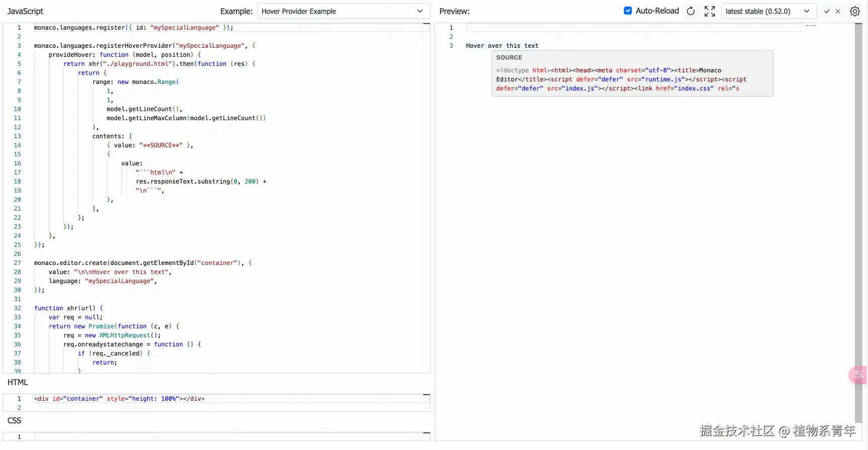Click the "return new Promise" line
The height and width of the screenshot is (450, 868).
(x=114, y=326)
